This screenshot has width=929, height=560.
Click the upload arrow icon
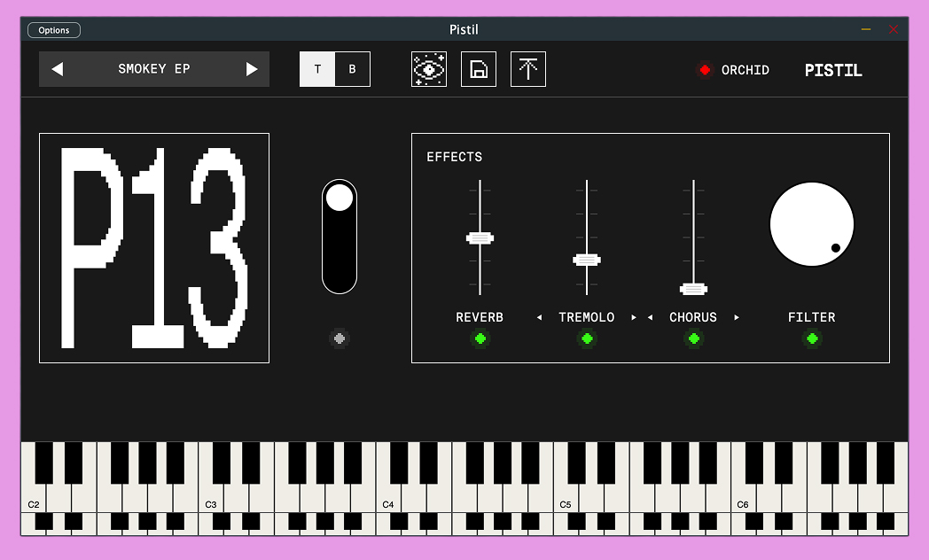click(528, 69)
